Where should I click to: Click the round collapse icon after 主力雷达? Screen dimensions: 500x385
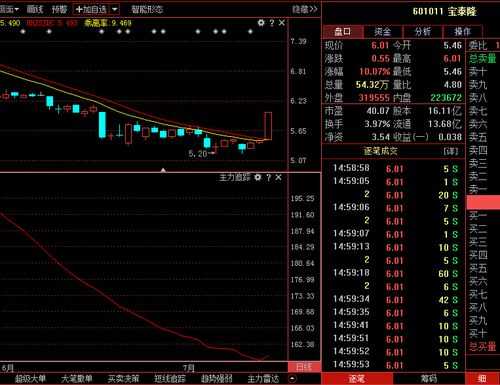[x=292, y=379]
